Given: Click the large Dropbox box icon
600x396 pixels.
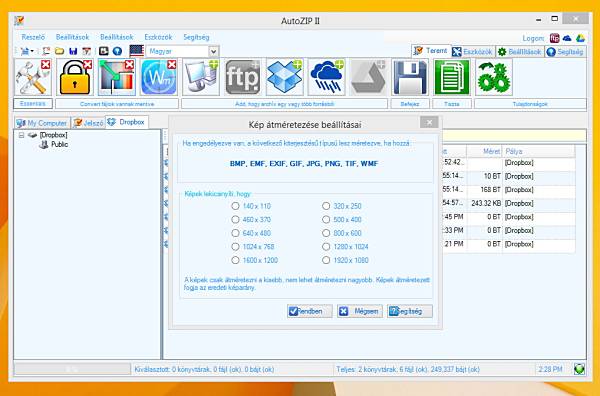Looking at the screenshot, I should (284, 77).
